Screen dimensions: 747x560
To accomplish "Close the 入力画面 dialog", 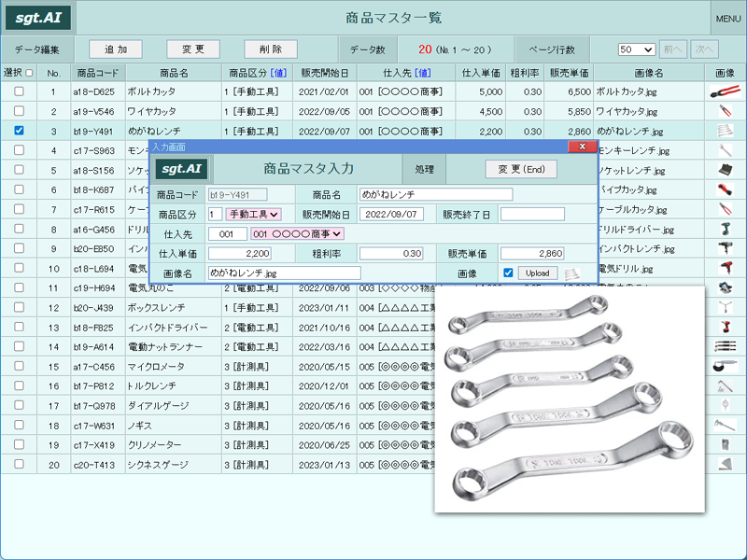I will 582,147.
